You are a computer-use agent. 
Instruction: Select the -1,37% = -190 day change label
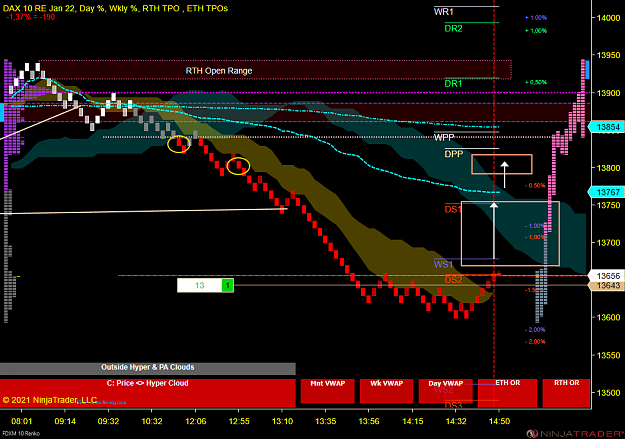(x=31, y=17)
